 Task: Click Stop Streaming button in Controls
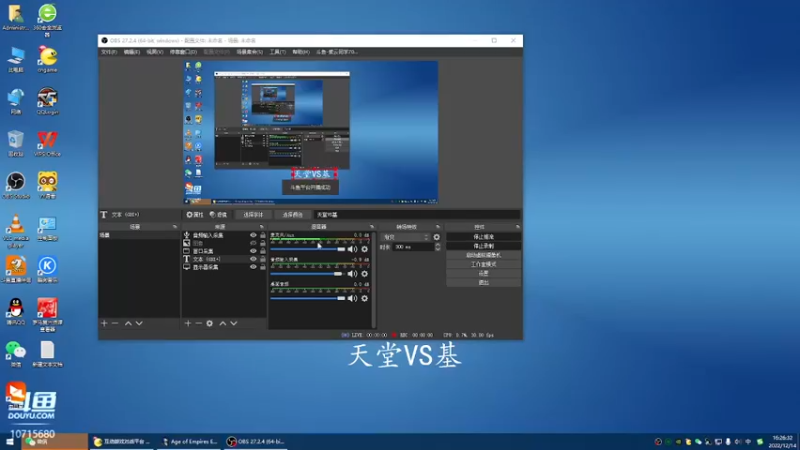click(x=483, y=237)
